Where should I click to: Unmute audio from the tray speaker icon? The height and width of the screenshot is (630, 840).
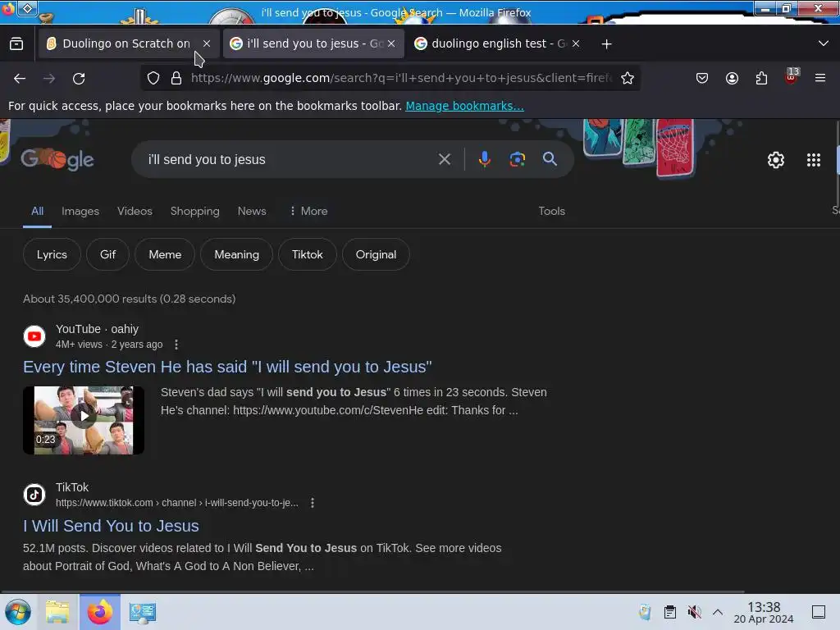pyautogui.click(x=694, y=612)
